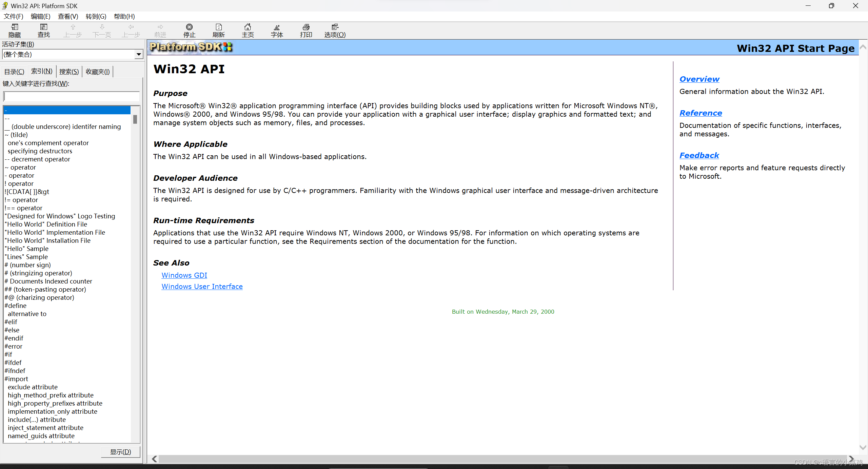Viewport: 868px width, 469px height.
Task: Open the 编辑(E) menu
Action: (x=41, y=16)
